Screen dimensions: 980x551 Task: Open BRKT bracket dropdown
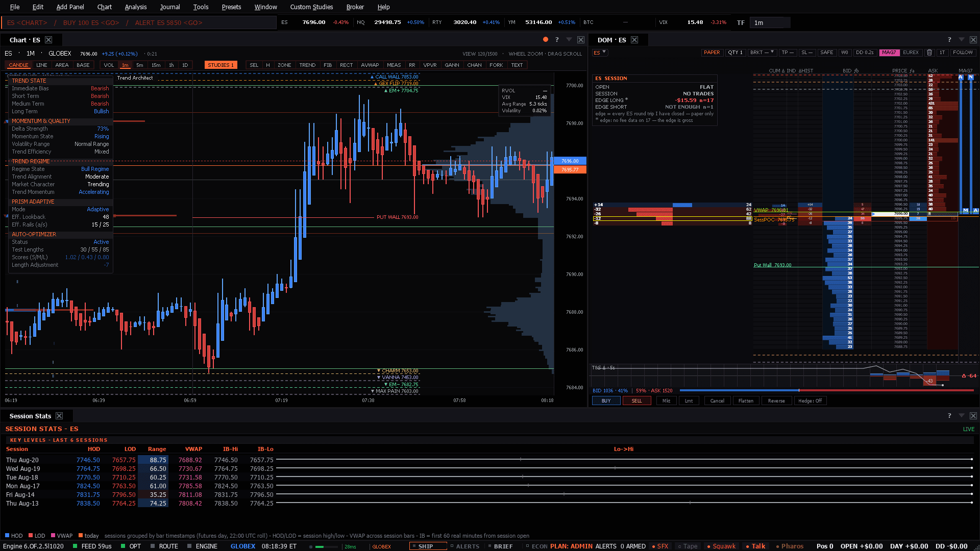762,53
